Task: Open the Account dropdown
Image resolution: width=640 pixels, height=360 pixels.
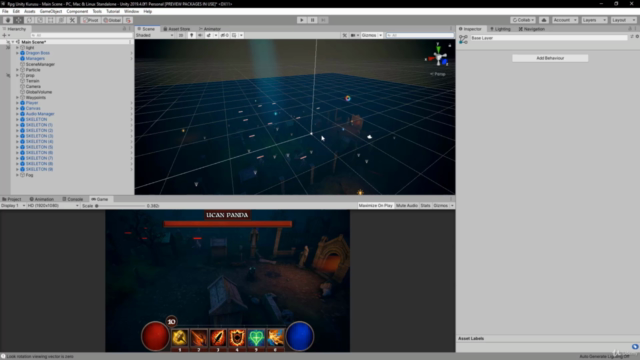Action: point(565,20)
